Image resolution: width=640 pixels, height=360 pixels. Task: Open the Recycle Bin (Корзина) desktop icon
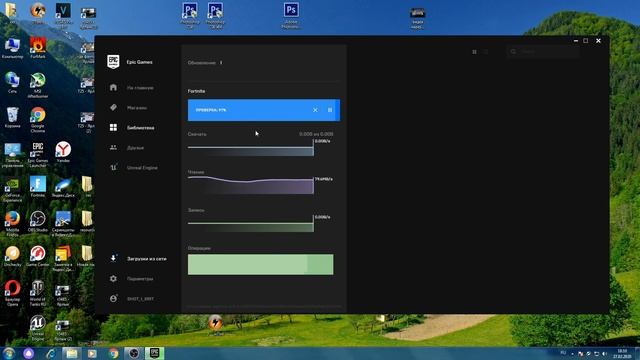(x=12, y=118)
